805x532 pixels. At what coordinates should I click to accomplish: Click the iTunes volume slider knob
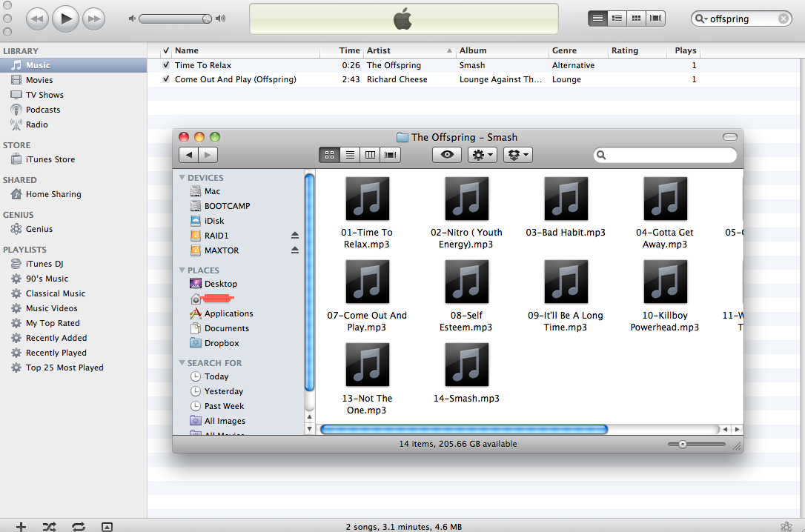206,19
